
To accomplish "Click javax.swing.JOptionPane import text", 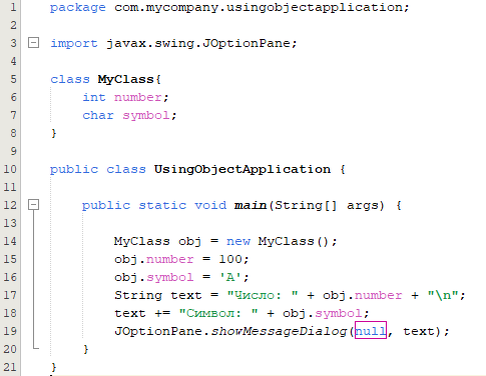I will point(198,43).
